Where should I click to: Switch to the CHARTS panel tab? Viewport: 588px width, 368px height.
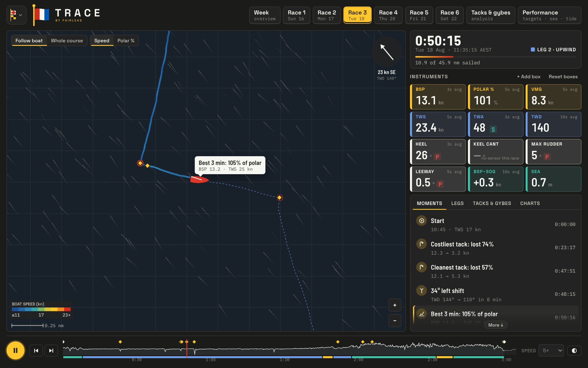coord(530,203)
